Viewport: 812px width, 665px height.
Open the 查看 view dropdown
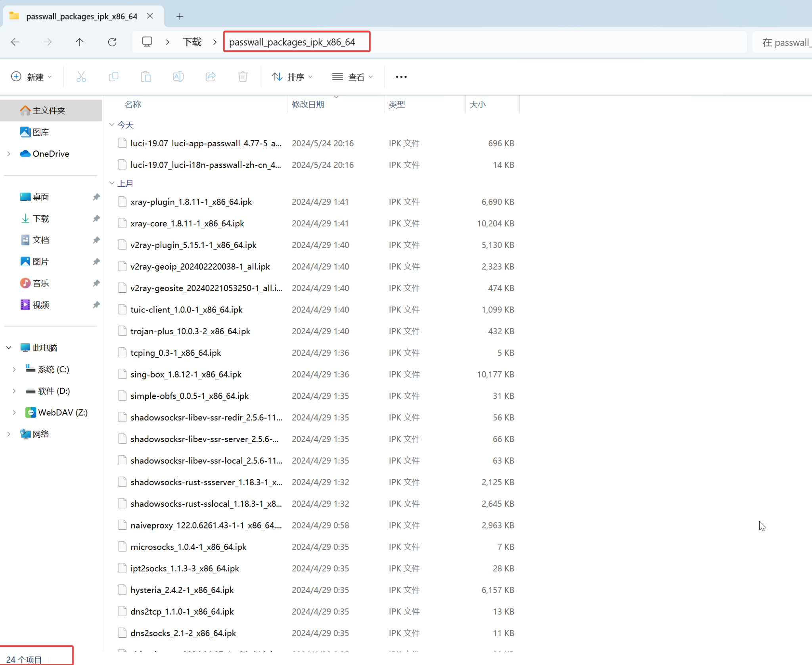352,77
